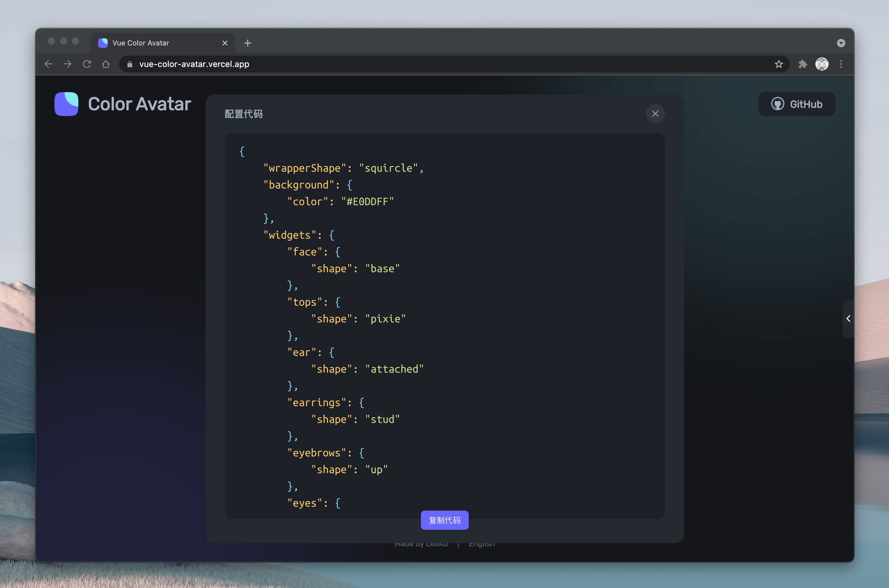This screenshot has width=889, height=588.
Task: Close the Vue Color Avatar tab
Action: tap(225, 43)
